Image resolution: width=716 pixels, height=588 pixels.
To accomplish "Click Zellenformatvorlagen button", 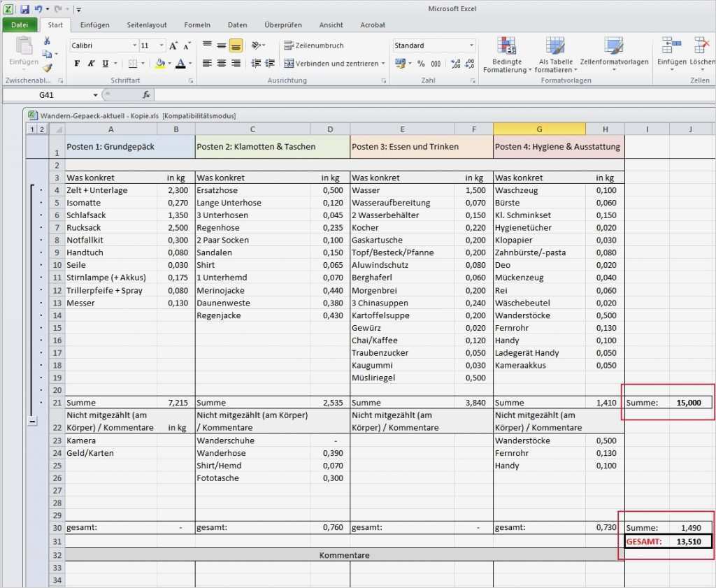I will pos(614,55).
